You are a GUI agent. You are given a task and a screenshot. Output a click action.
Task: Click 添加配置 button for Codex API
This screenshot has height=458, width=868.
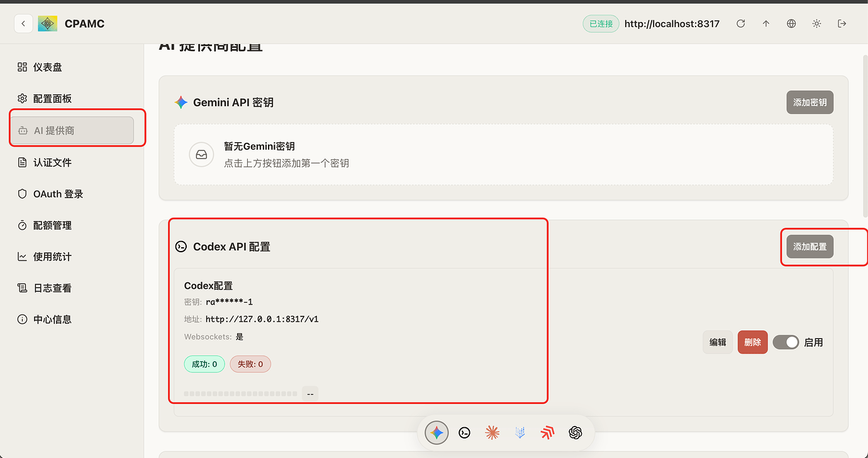[x=810, y=247]
